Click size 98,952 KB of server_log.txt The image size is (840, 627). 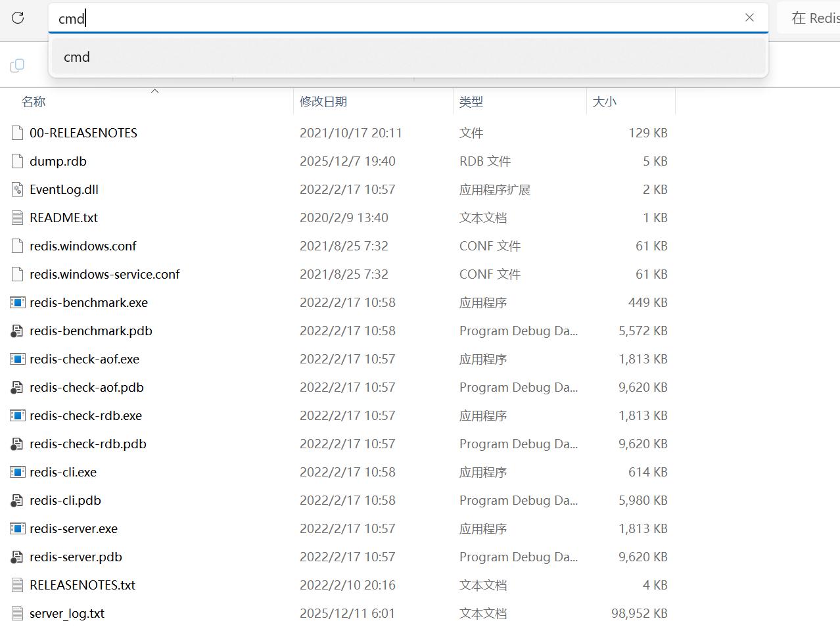point(640,613)
